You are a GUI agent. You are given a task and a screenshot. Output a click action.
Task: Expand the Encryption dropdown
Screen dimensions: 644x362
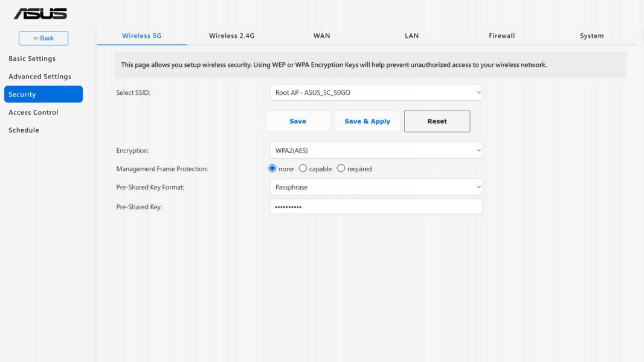(376, 150)
